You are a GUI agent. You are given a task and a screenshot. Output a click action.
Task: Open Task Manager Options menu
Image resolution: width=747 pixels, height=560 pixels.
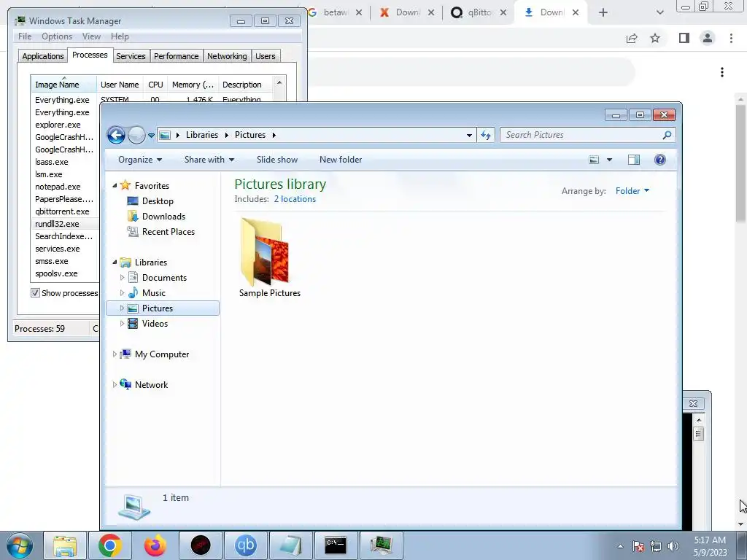(x=57, y=36)
